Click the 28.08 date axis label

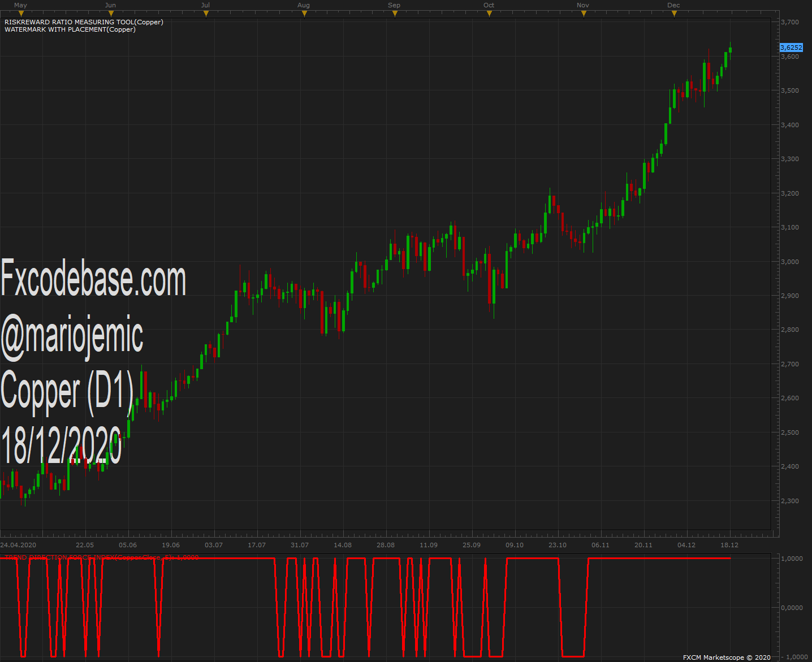[x=386, y=545]
